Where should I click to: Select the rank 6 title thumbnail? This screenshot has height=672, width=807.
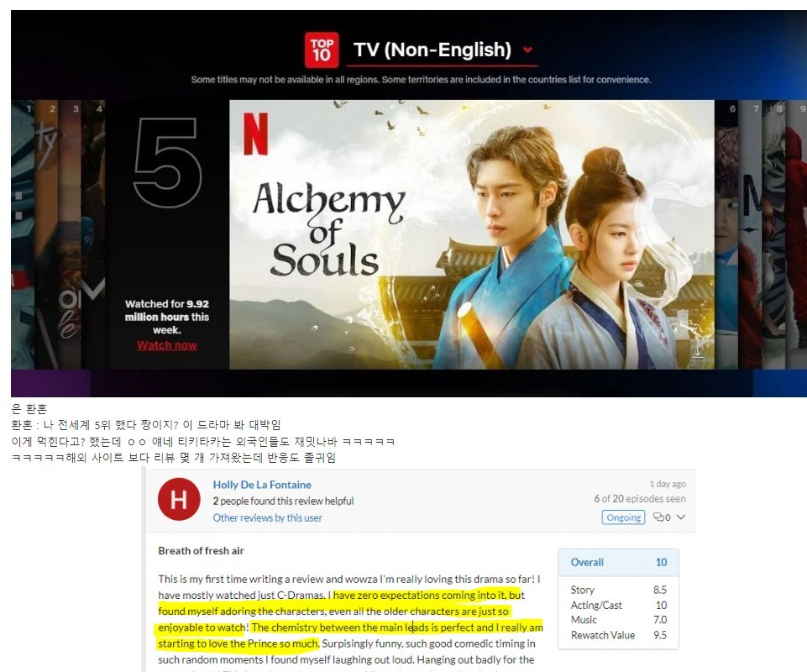[726, 235]
